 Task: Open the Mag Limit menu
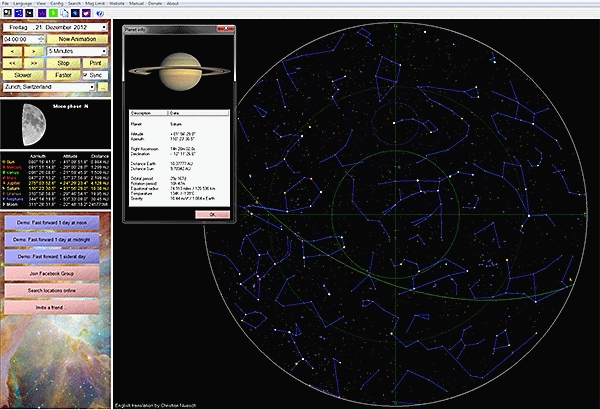pyautogui.click(x=96, y=4)
